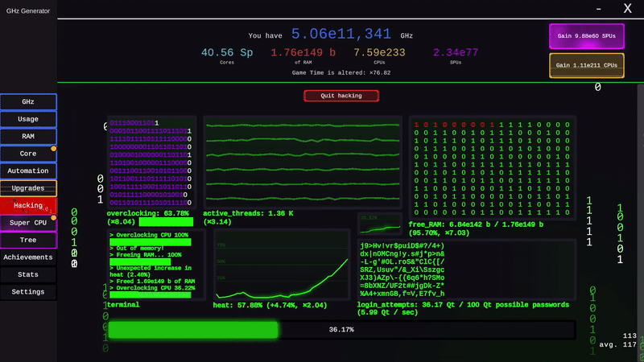This screenshot has height=362, width=644.
Task: Click the overclocking green progress bar
Action: pos(166,222)
